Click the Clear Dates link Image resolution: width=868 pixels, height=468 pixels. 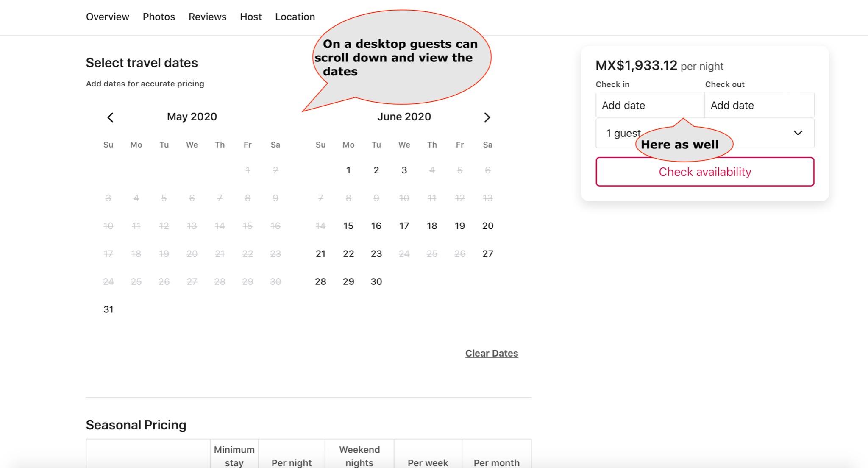[x=491, y=353]
